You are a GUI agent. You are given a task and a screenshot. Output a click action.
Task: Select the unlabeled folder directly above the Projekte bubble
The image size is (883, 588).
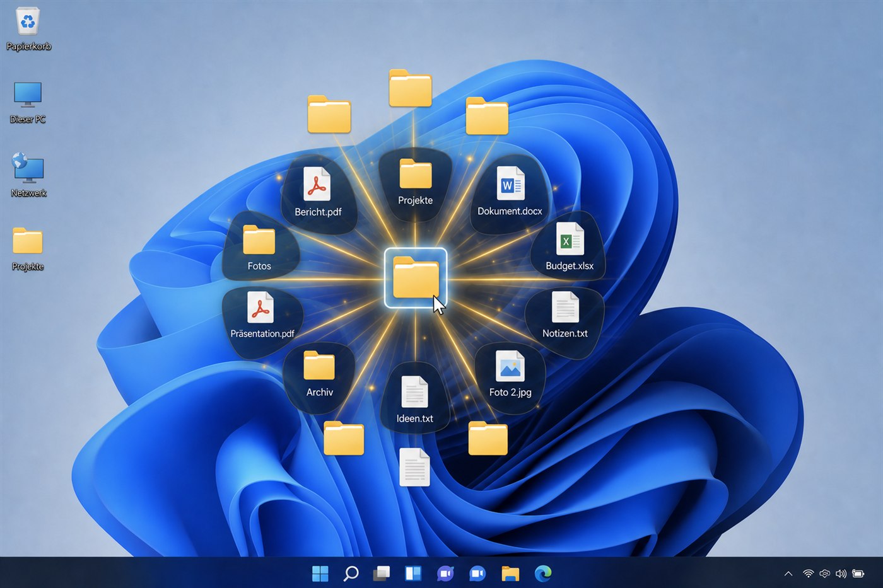(x=411, y=88)
